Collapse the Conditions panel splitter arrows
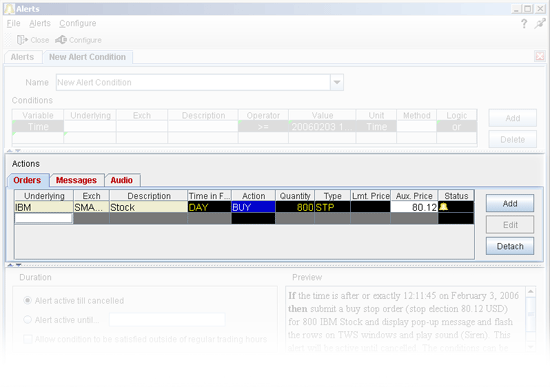Viewport: 550px width, 387px height. 14,151
